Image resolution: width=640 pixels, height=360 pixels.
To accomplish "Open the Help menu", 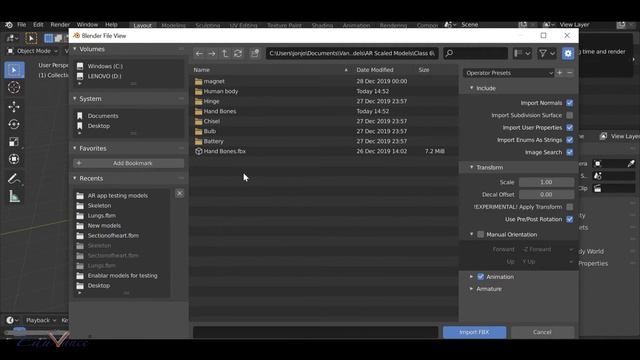I will (x=111, y=25).
